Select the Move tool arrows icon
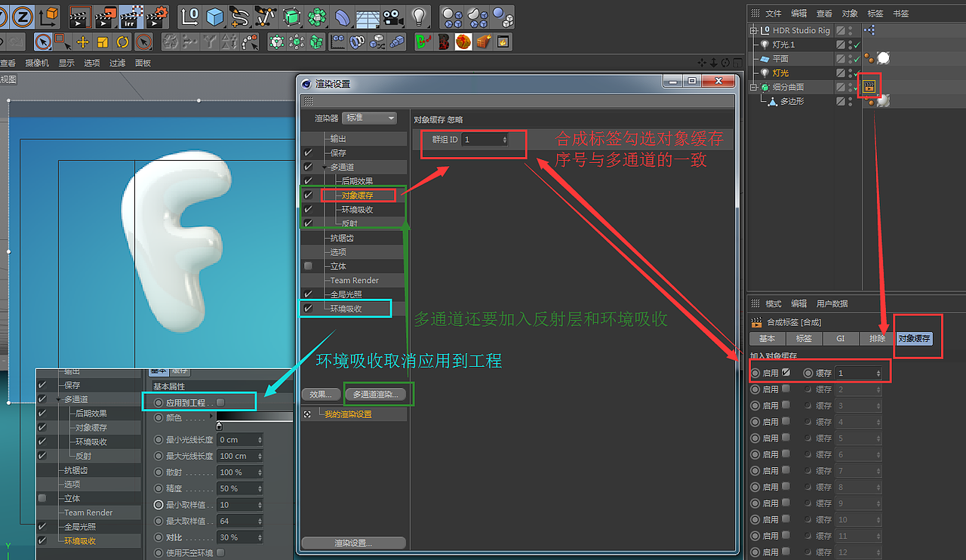 (83, 42)
